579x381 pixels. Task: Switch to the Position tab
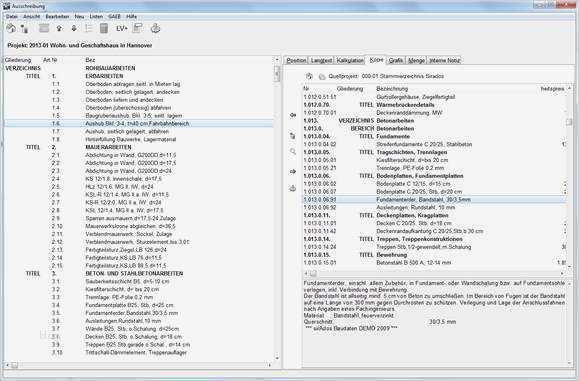tap(296, 60)
